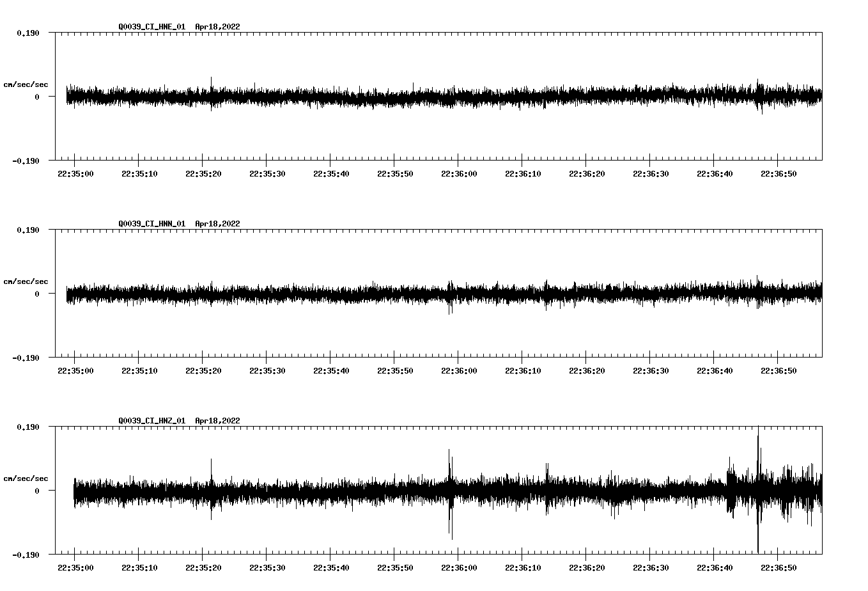Click the 0.190 upper limit on HNN plot
The image size is (868, 591).
[28, 230]
